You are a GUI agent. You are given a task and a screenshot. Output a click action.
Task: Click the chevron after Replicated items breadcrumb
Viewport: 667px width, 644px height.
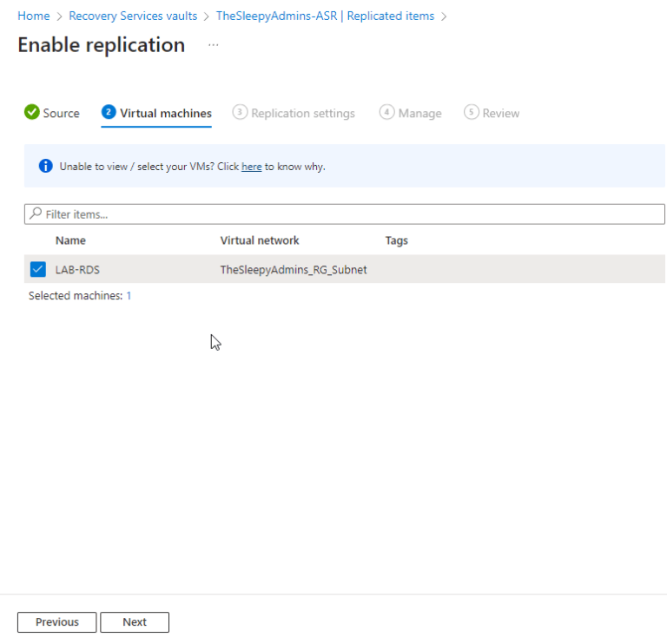tap(444, 16)
